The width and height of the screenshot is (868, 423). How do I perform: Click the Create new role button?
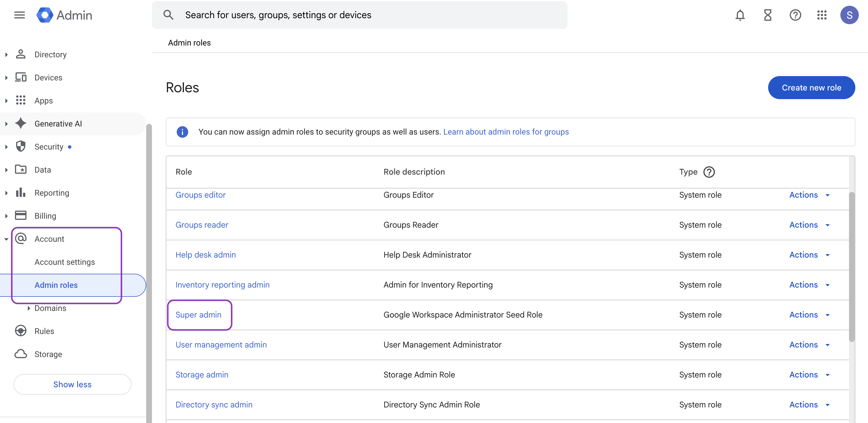[x=811, y=87]
